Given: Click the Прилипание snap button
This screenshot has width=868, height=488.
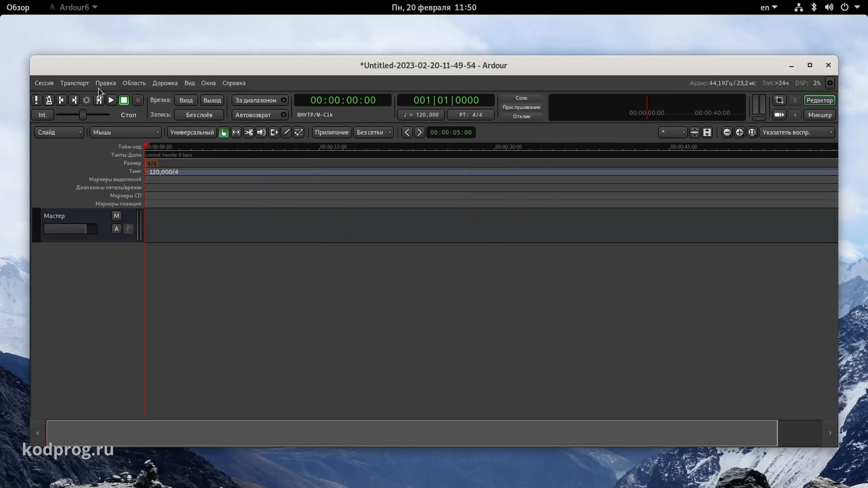Looking at the screenshot, I should [331, 132].
